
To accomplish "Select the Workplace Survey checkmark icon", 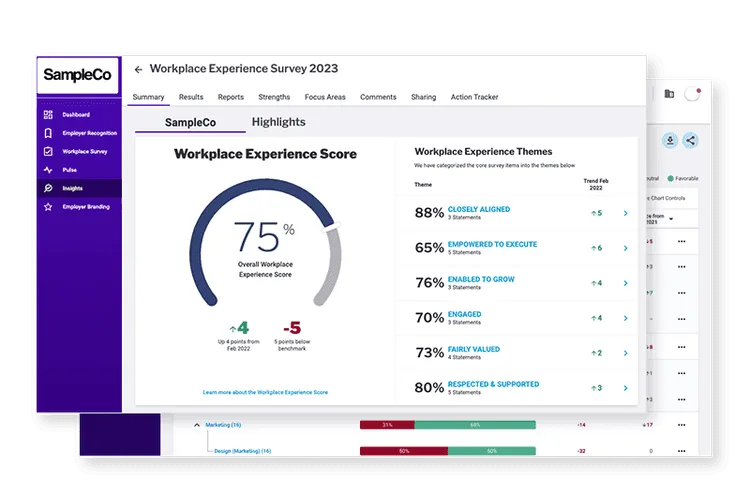I will pyautogui.click(x=48, y=152).
